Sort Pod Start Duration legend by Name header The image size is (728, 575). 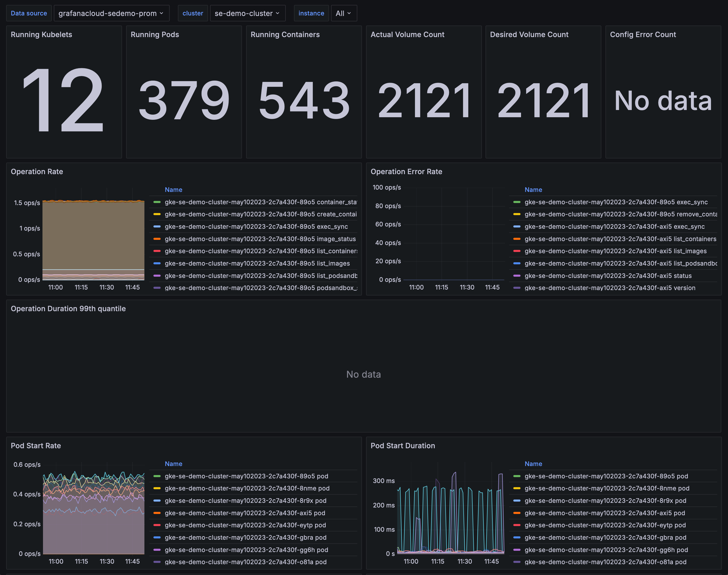click(x=533, y=463)
